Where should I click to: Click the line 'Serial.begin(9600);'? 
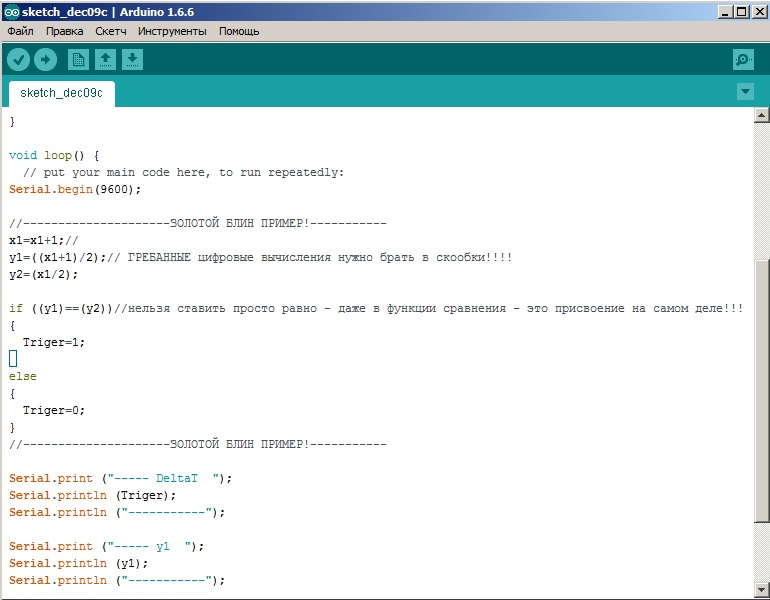coord(75,190)
